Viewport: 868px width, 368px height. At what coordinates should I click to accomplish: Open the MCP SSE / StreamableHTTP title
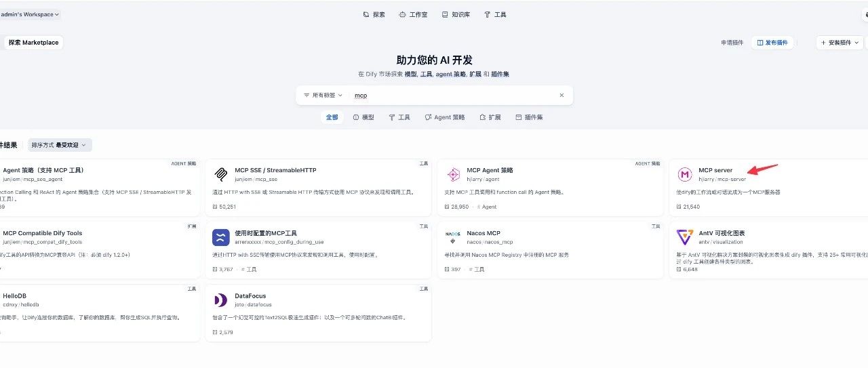(x=275, y=170)
